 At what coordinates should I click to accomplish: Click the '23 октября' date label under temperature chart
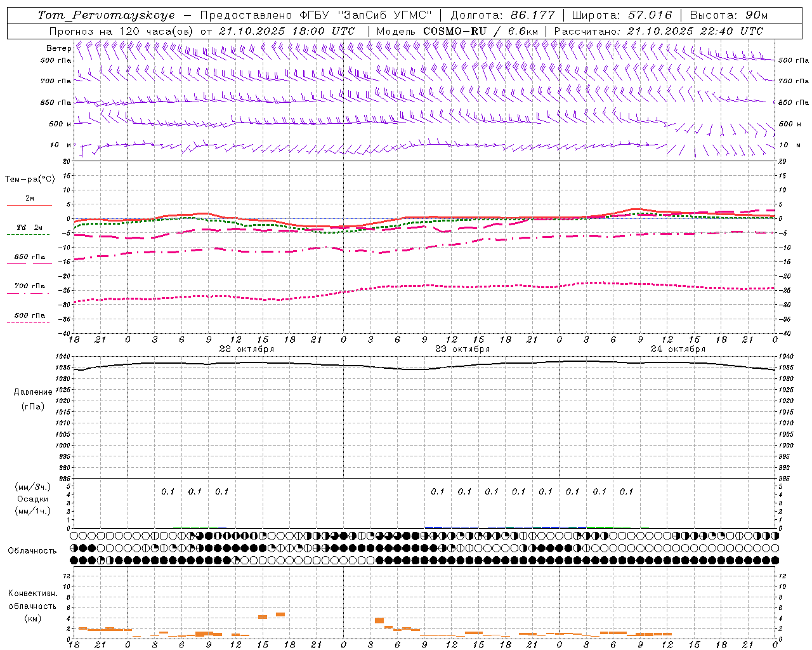point(462,349)
